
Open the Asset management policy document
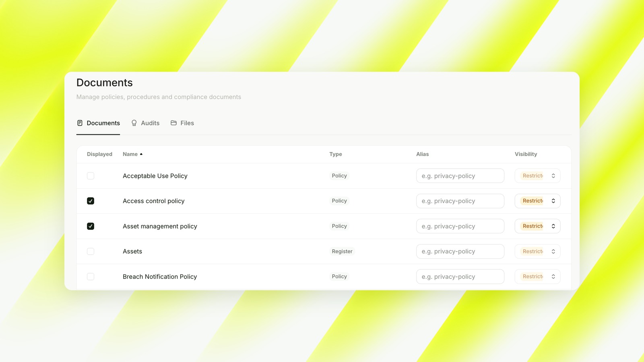pos(160,226)
